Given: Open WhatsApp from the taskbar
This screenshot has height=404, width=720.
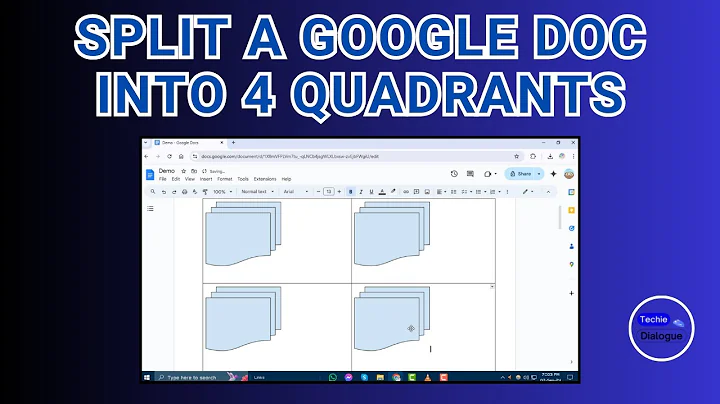Looking at the screenshot, I should pyautogui.click(x=333, y=377).
